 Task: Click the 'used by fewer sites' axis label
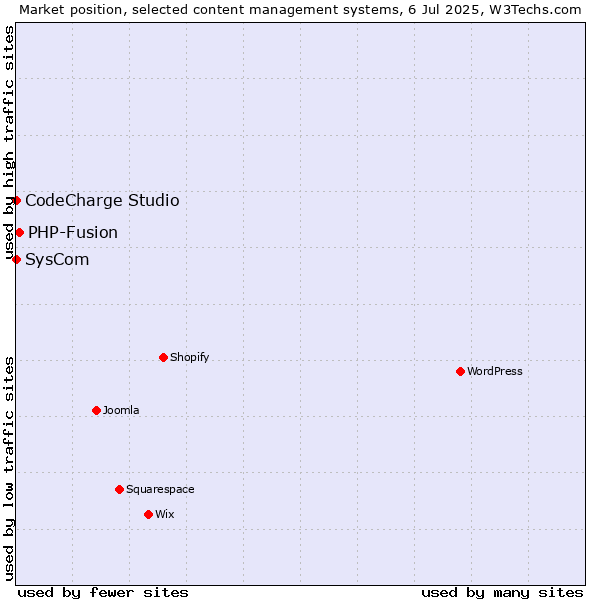(103, 593)
